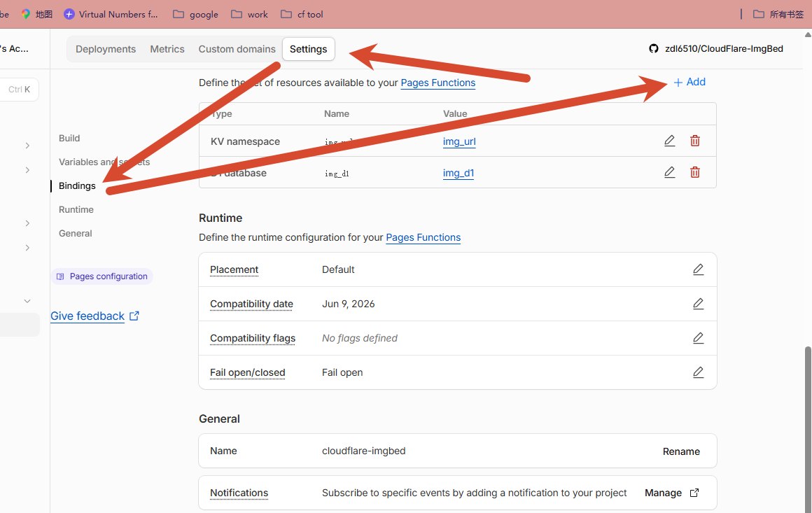Viewport: 812px width, 513px height.
Task: Open the Custom domains tab
Action: (x=237, y=49)
